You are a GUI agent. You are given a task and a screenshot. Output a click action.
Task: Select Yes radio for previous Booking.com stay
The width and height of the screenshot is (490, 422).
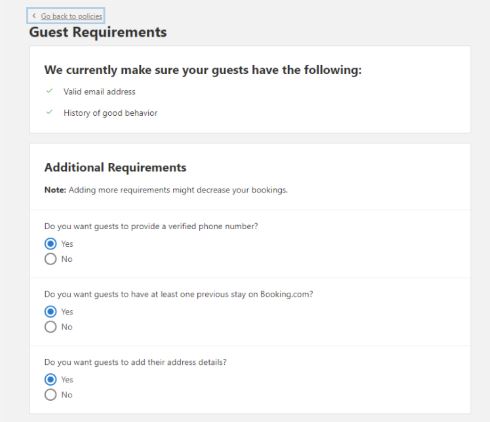[50, 312]
